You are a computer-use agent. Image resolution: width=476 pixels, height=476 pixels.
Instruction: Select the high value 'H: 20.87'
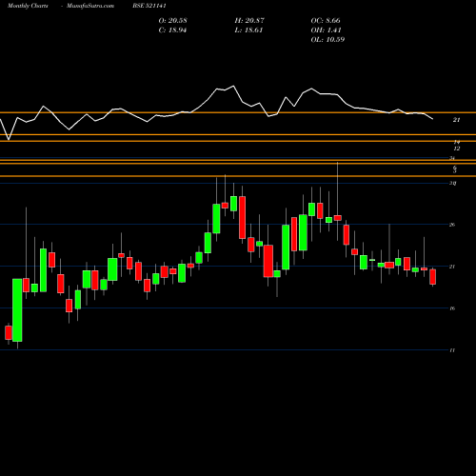click(x=249, y=21)
